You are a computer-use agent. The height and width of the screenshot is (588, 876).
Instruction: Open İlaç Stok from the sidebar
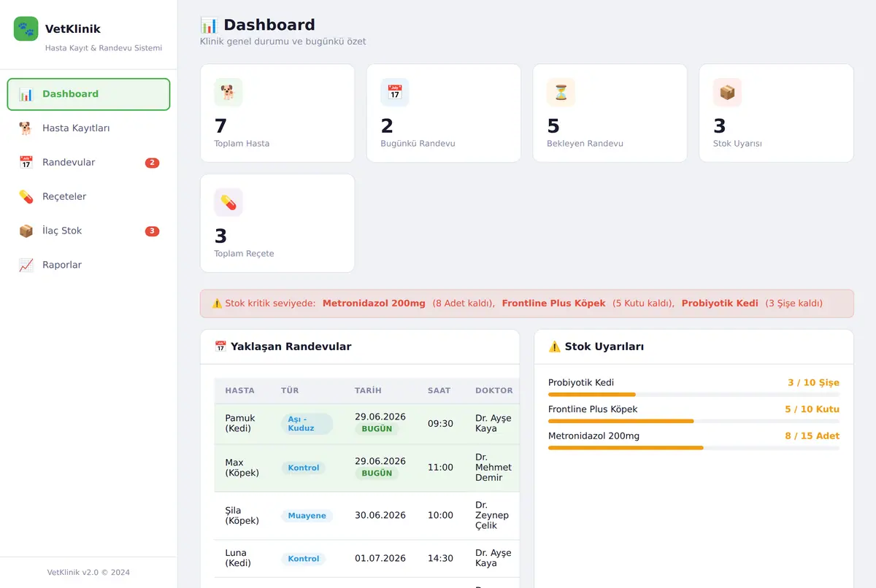88,231
